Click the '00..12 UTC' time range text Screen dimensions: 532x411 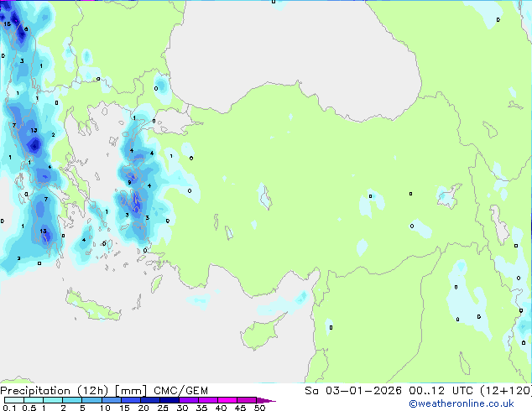point(441,391)
